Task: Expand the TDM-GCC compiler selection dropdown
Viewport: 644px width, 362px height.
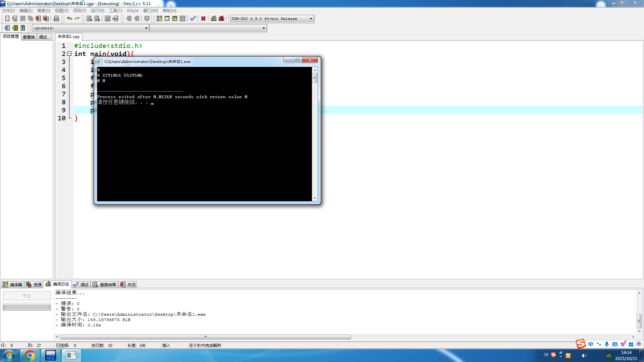Action: point(311,19)
